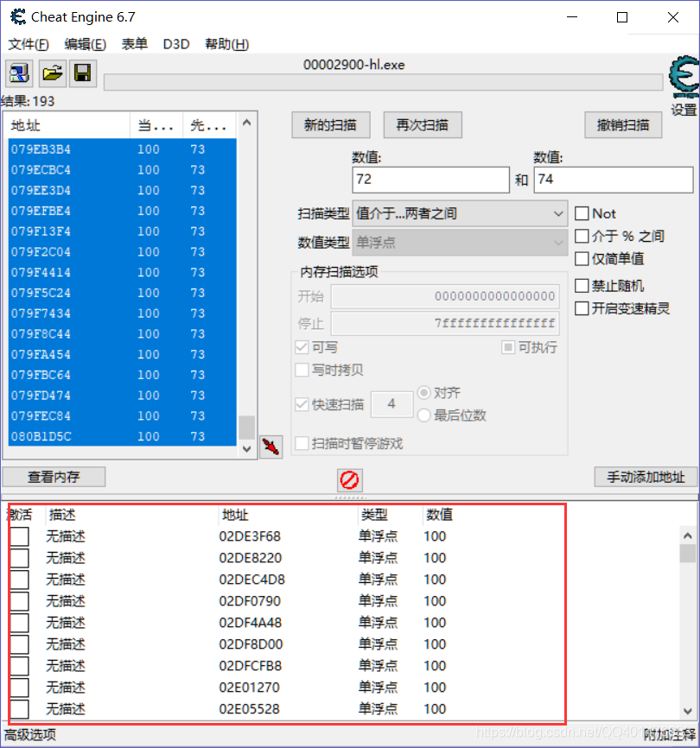Activate the checkbox for address 02DE8220

20,558
